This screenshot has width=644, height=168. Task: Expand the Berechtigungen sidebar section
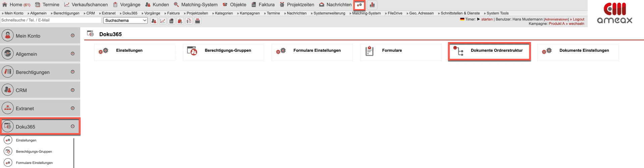(72, 72)
